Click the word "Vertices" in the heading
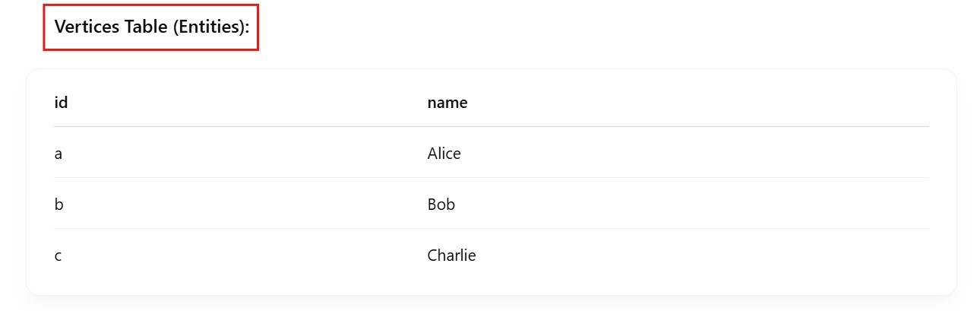Viewport: 980px width, 311px height. 83,27
